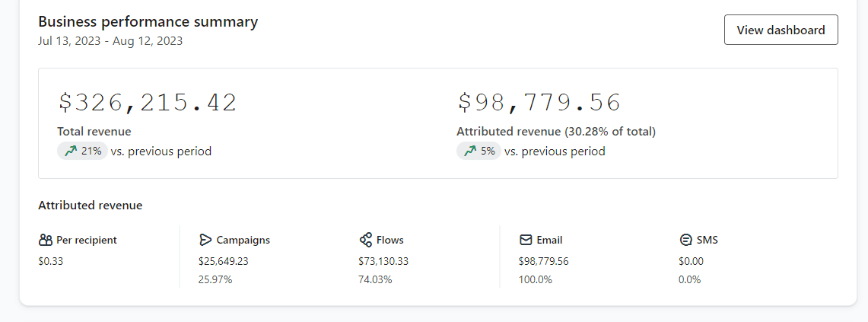The width and height of the screenshot is (868, 322).
Task: Click the Flows branching icon
Action: click(365, 240)
